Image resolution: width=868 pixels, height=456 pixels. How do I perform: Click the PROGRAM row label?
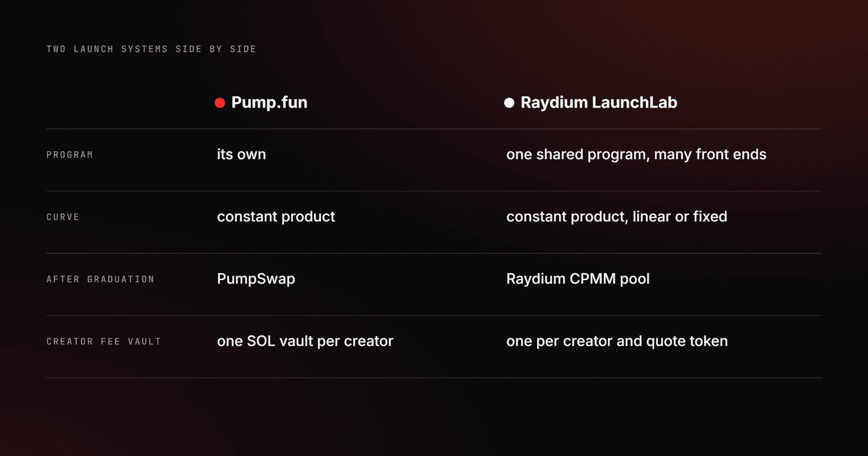(70, 155)
